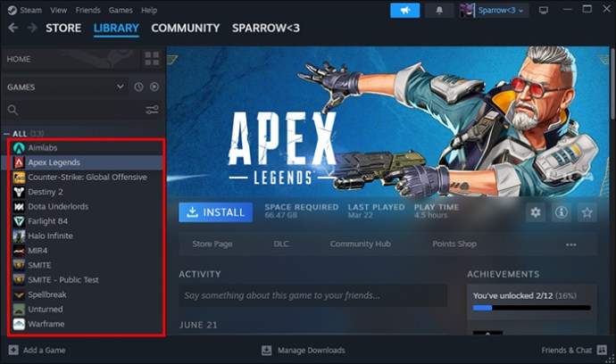Show Apex Legends game info icon
This screenshot has height=364, width=616.
[x=561, y=212]
